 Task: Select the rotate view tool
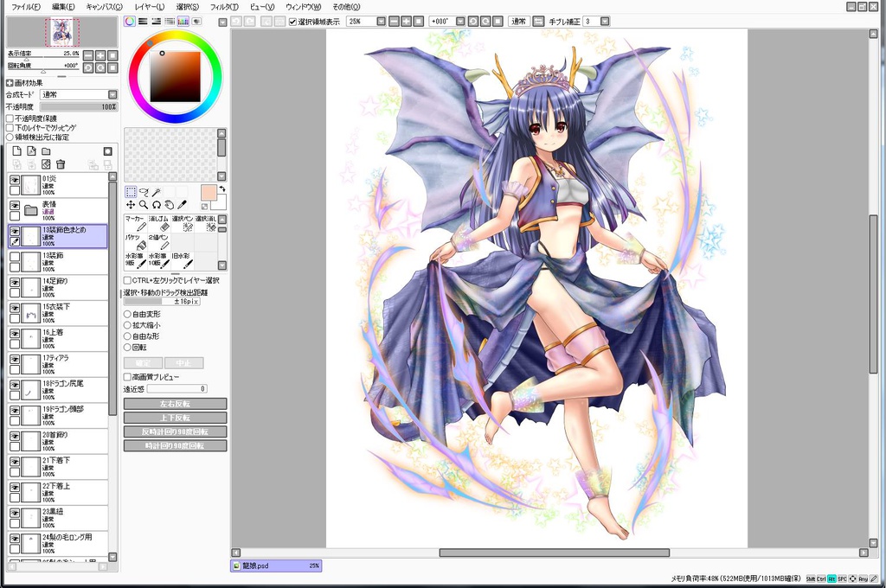(x=157, y=205)
